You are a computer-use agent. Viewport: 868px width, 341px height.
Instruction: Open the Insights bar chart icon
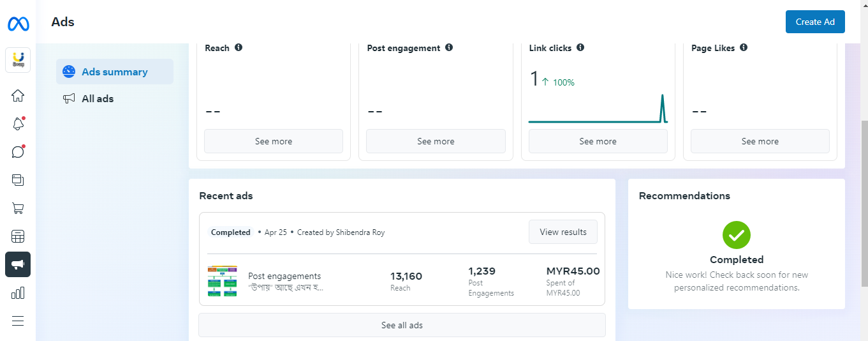(18, 293)
